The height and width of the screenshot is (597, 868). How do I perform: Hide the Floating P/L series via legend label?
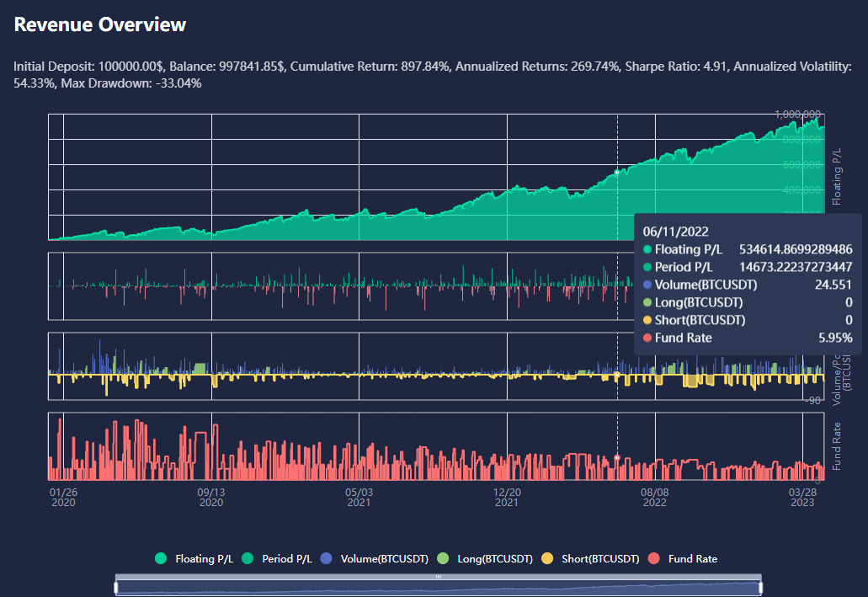tap(201, 559)
